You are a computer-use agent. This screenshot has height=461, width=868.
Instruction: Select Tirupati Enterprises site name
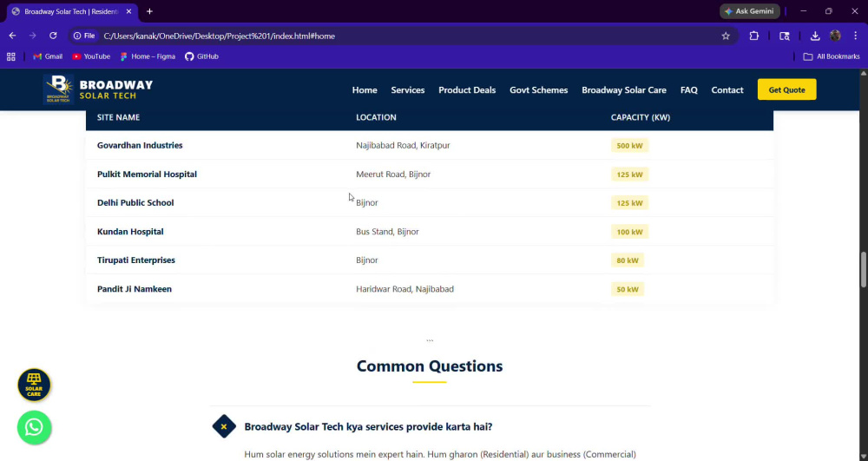click(135, 260)
